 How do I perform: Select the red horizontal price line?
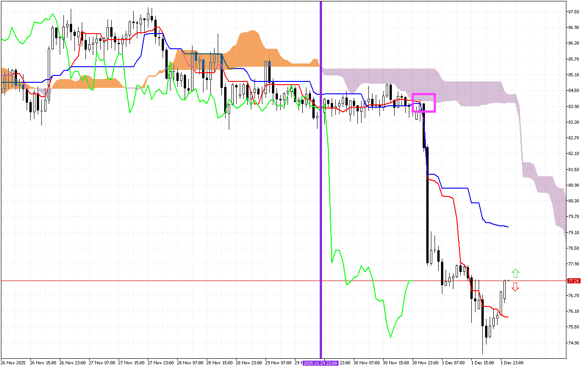184,281
